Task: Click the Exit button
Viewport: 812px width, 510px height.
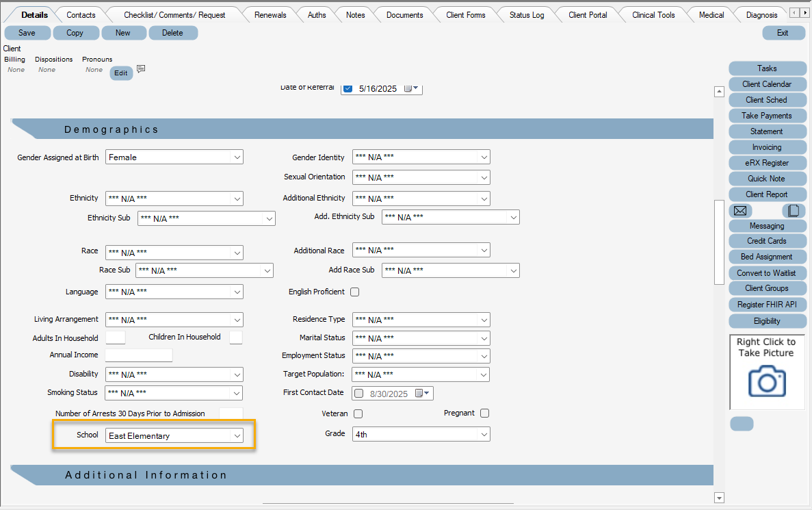Action: [783, 32]
